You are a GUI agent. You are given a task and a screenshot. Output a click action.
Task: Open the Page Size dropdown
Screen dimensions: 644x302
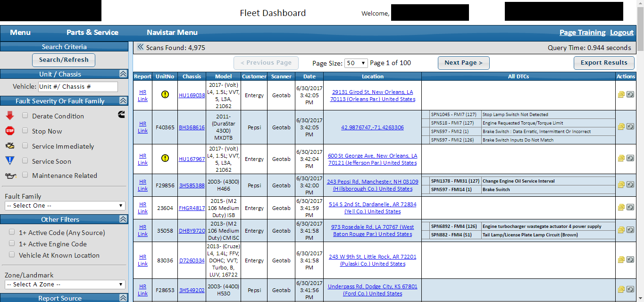tap(356, 63)
